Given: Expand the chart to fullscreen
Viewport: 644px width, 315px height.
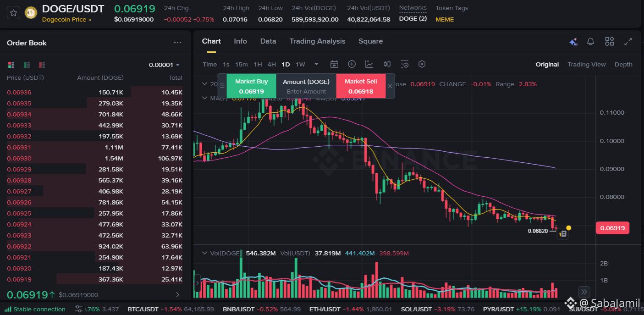Looking at the screenshot, I should 628,42.
